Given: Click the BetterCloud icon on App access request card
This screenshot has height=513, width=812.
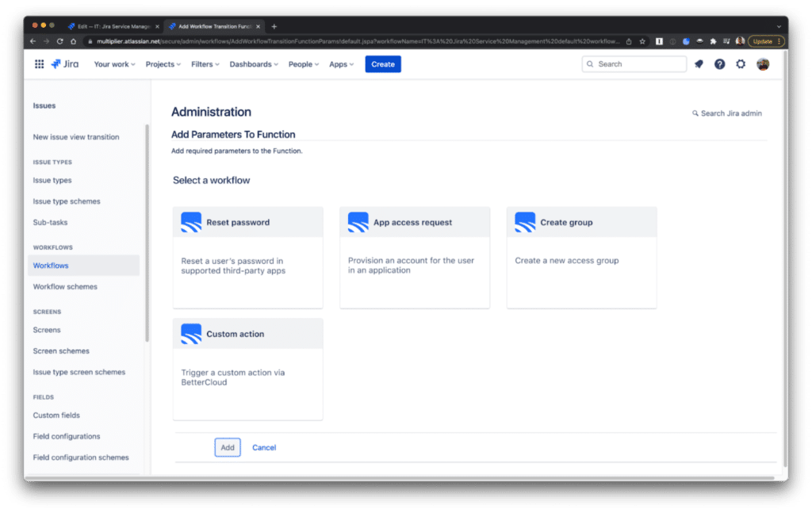Looking at the screenshot, I should point(358,222).
